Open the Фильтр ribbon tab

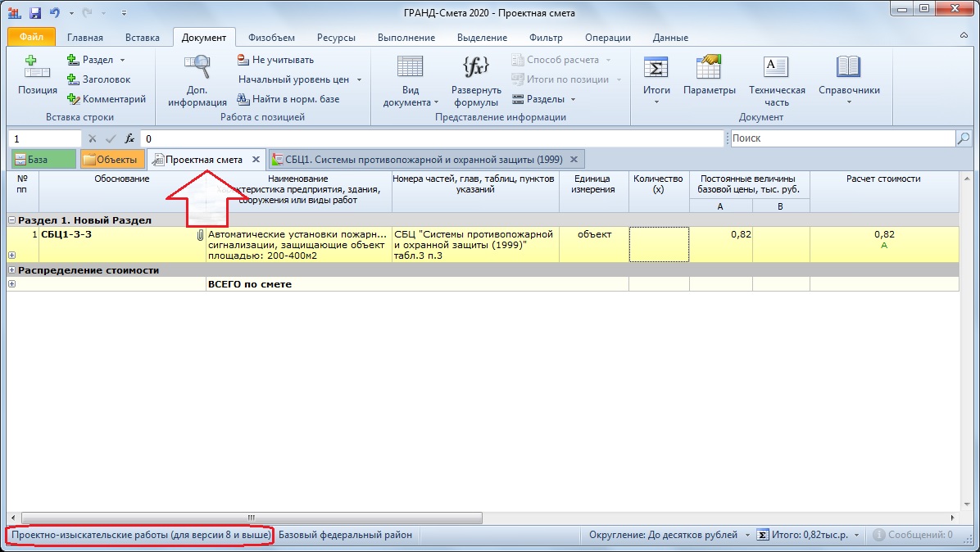[546, 38]
